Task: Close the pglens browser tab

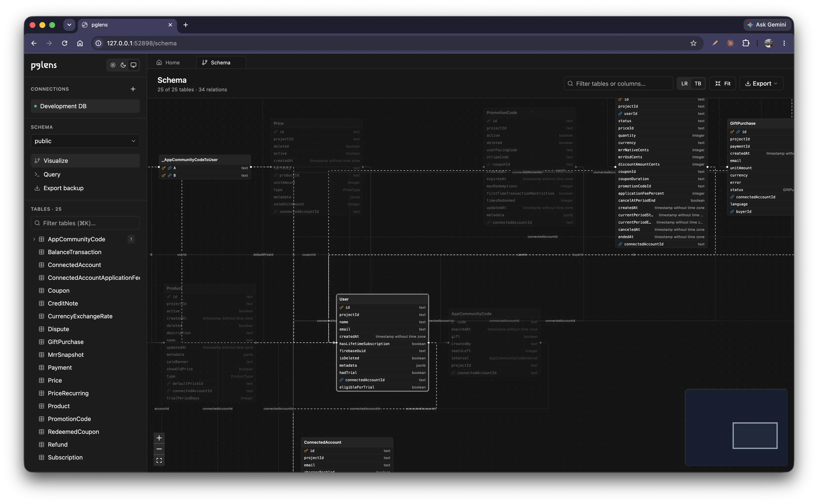Action: [x=170, y=25]
